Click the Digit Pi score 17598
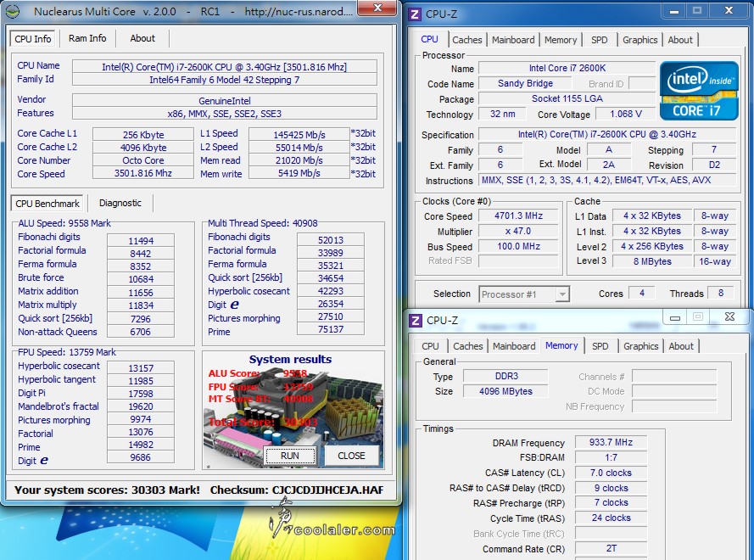 pyautogui.click(x=141, y=394)
